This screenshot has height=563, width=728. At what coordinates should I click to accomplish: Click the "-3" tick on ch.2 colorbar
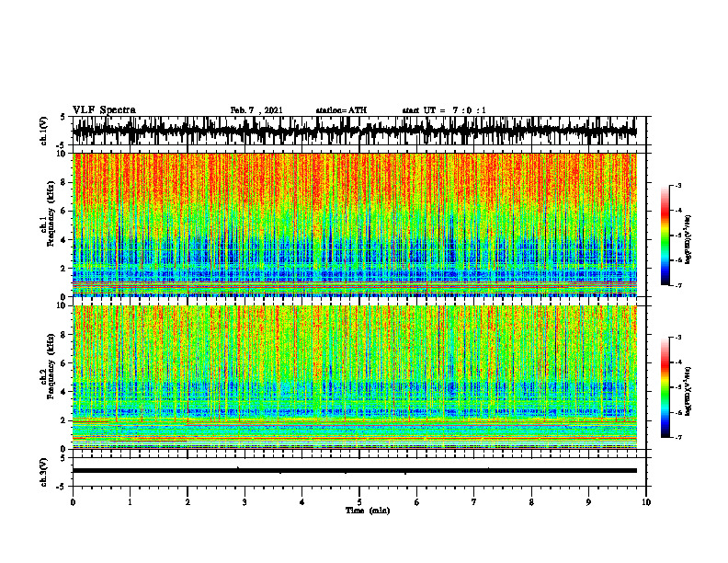(x=678, y=338)
